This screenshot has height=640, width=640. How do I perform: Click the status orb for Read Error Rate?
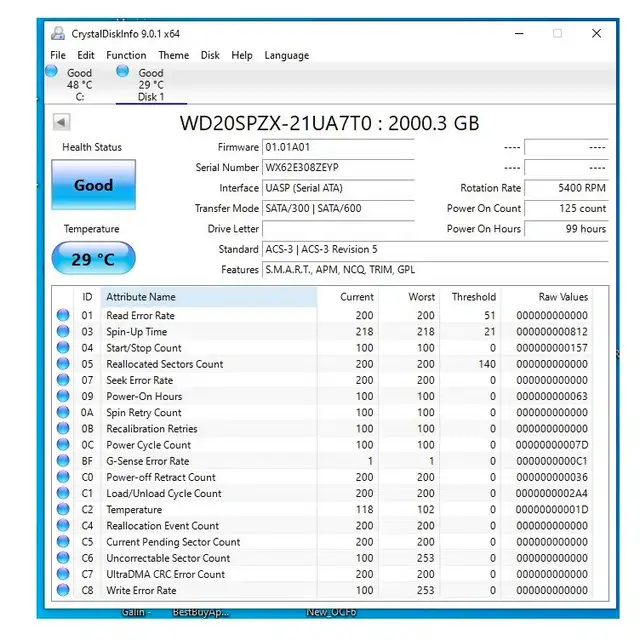[x=63, y=315]
